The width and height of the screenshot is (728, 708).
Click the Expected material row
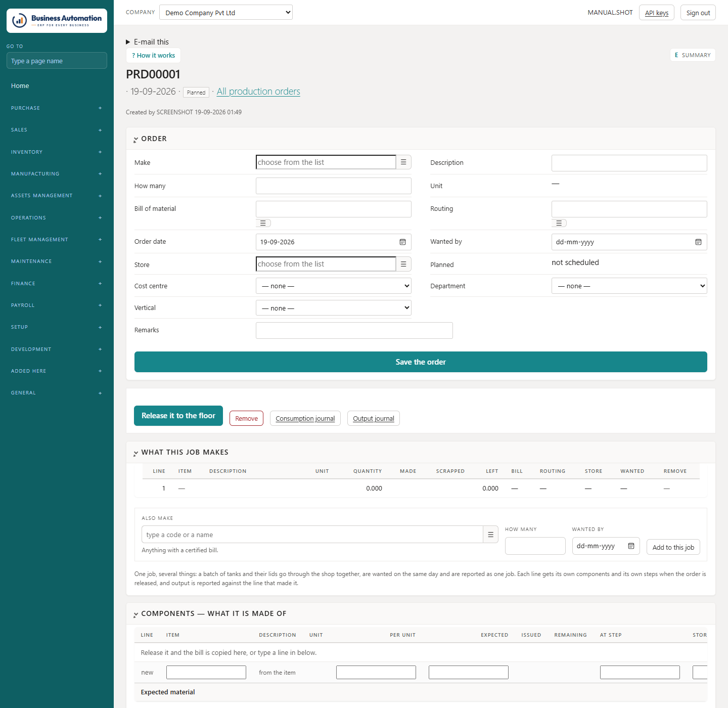click(x=421, y=692)
